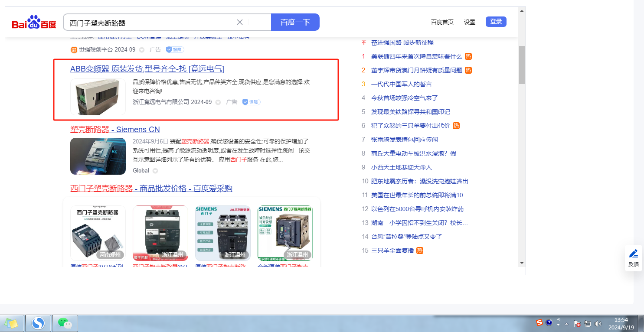644x332 pixels.
Task: Open the sticky notes icon in taskbar
Action: coord(11,323)
